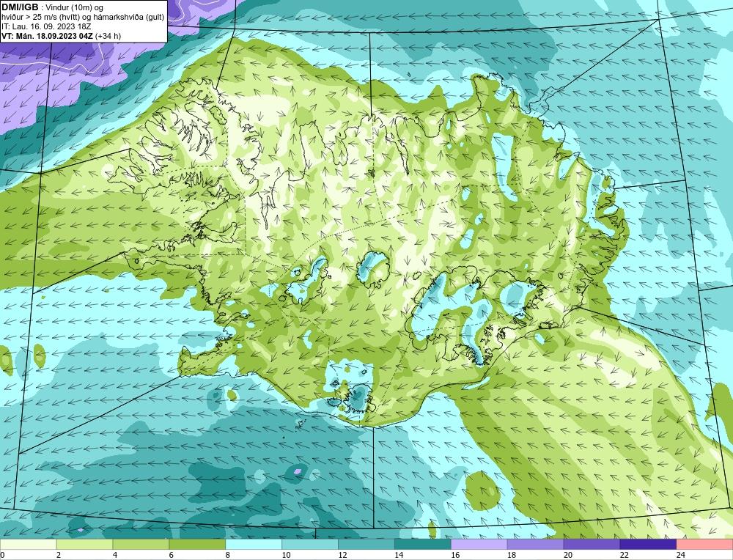Click the legend scale label '6'
The height and width of the screenshot is (560, 733).
[172, 555]
